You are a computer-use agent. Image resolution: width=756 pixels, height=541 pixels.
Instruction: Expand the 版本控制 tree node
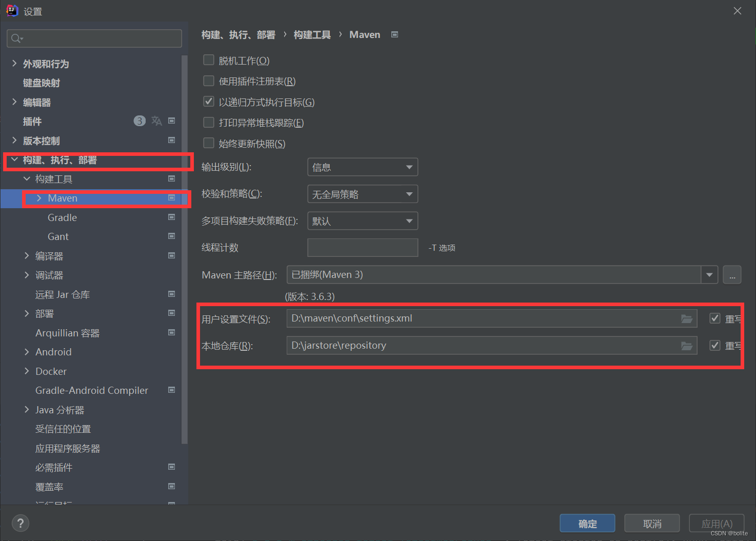tap(14, 141)
